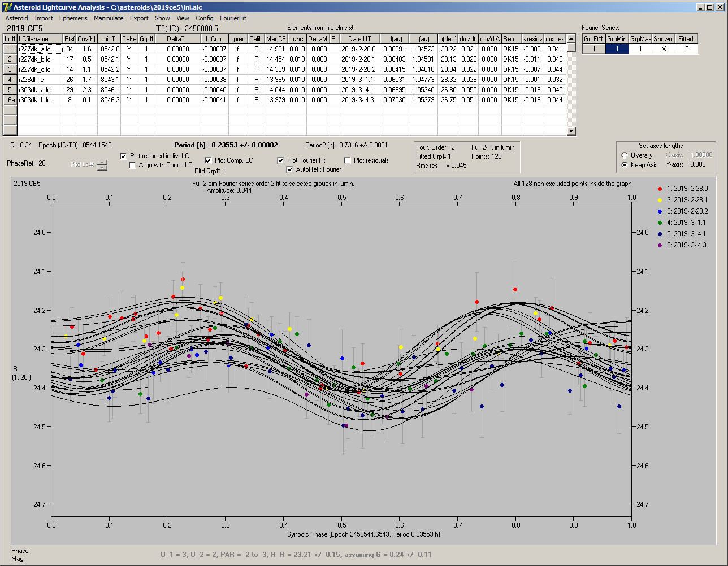The height and width of the screenshot is (566, 728).
Task: Toggle AutoRefit Fourier checkbox
Action: (x=289, y=169)
